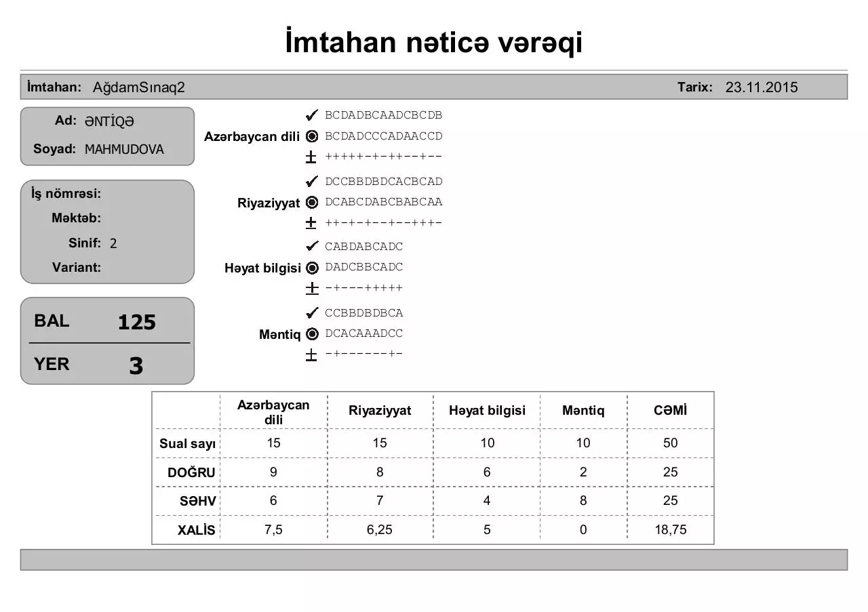Select the exam name AğdamSınaq2
Viewport: 868px width, 612px height.
(x=139, y=87)
